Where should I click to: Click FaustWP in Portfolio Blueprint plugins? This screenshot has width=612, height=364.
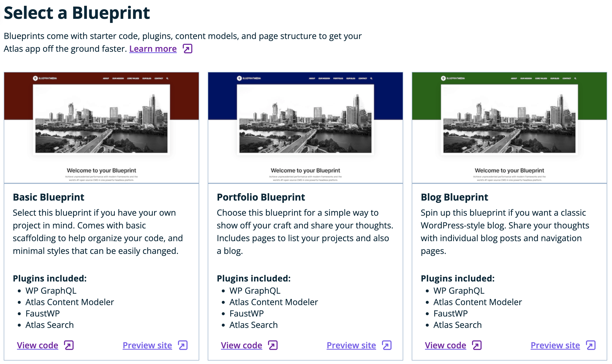pos(246,314)
